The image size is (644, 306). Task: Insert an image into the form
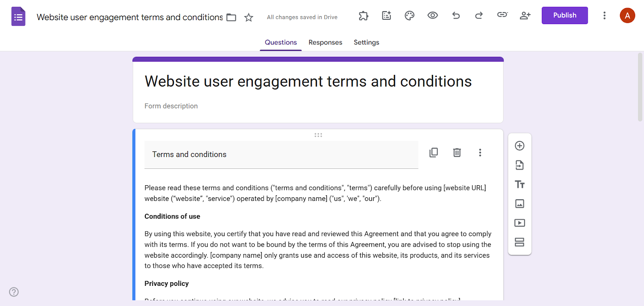point(520,204)
